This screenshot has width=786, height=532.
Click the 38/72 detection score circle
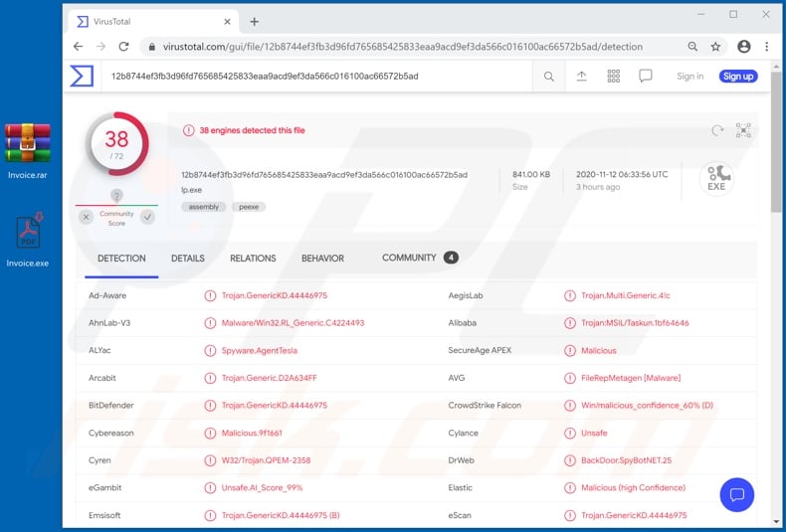point(116,144)
